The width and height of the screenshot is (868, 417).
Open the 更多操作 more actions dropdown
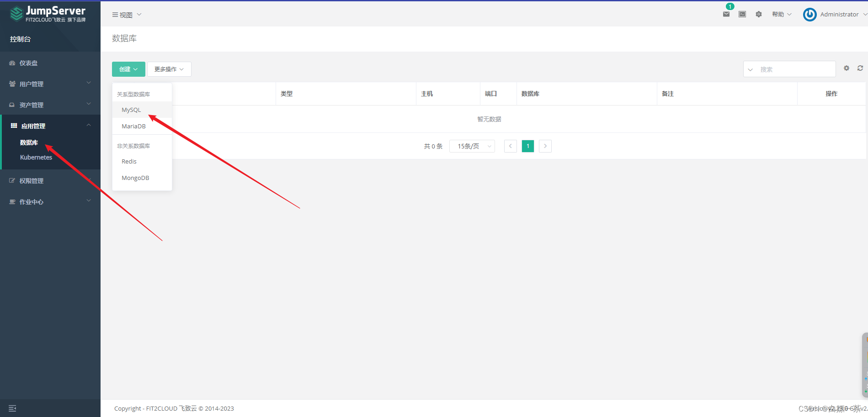pyautogui.click(x=169, y=69)
